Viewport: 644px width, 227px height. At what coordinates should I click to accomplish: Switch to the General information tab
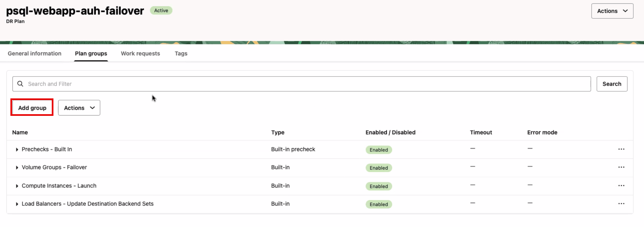(35, 53)
